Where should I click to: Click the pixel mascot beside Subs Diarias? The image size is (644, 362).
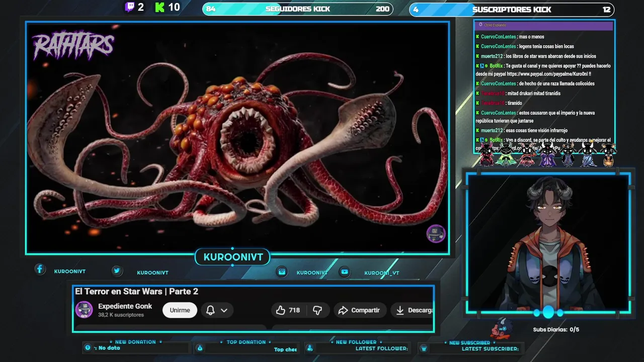[501, 328]
